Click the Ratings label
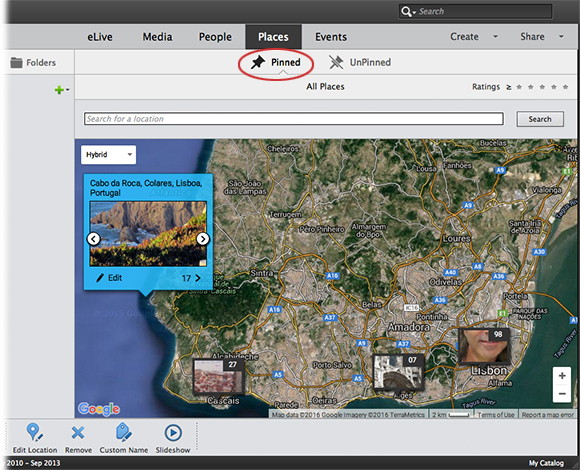580x470 pixels. click(486, 87)
